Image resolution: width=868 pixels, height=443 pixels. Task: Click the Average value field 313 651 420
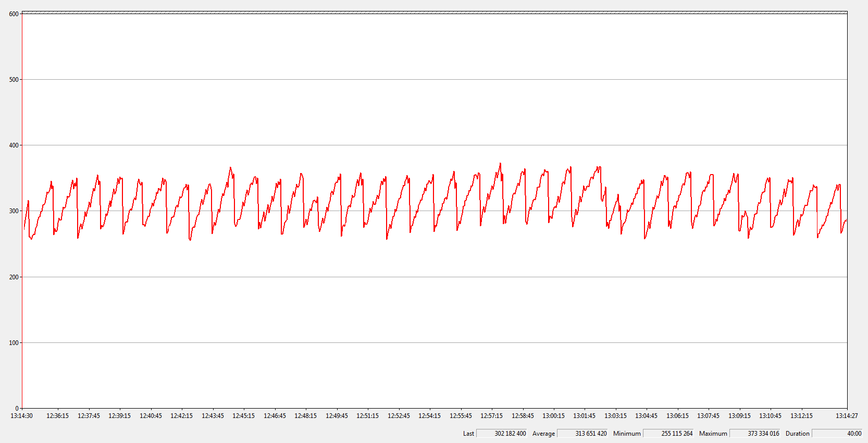[582, 433]
